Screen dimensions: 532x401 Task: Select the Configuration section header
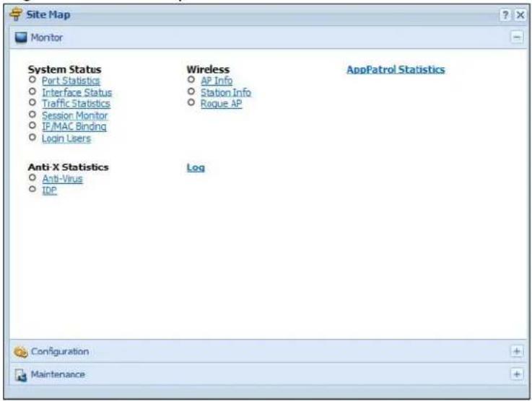[x=269, y=351]
